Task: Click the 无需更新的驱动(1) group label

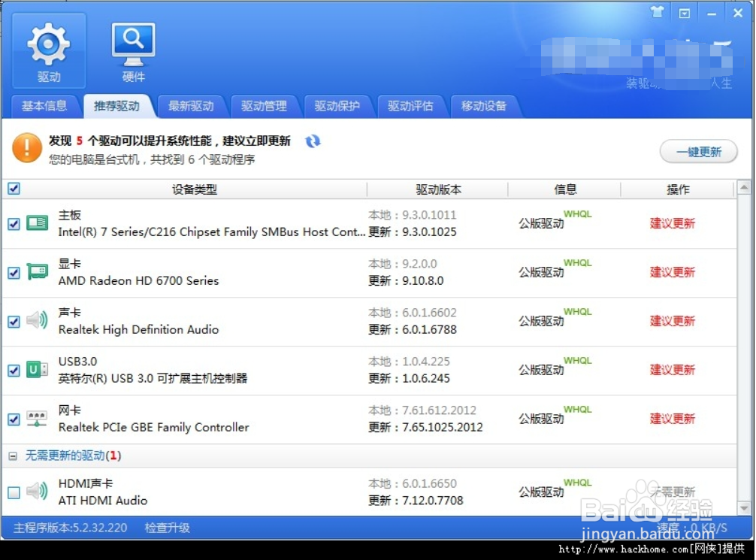Action: tap(74, 456)
